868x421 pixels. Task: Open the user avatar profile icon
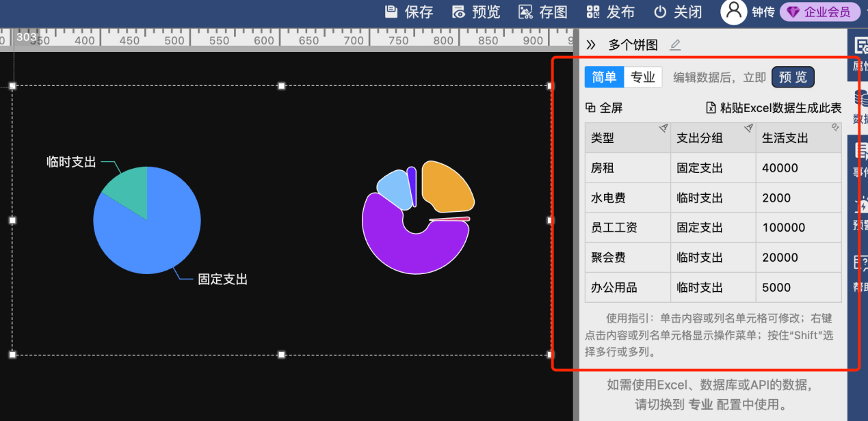(733, 11)
